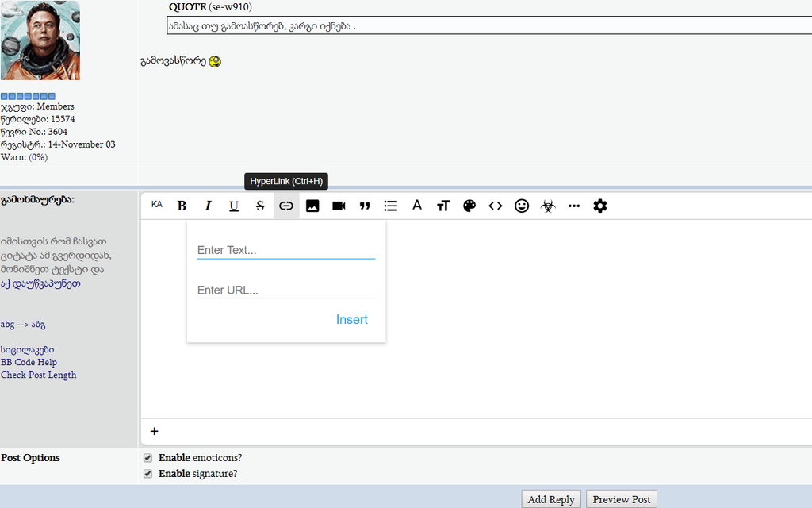812x508 pixels.
Task: Focus the Enter Text field
Action: [285, 250]
